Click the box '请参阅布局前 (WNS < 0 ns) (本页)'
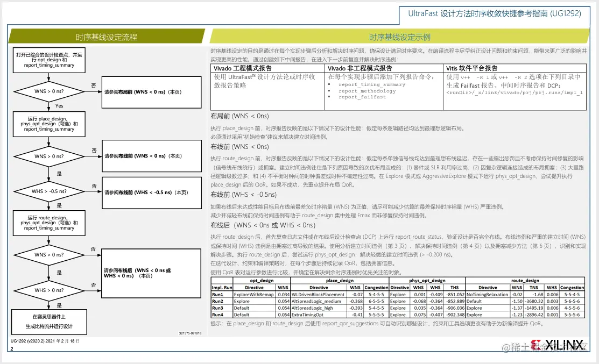Image resolution: width=599 pixels, height=364 pixels. click(x=152, y=92)
